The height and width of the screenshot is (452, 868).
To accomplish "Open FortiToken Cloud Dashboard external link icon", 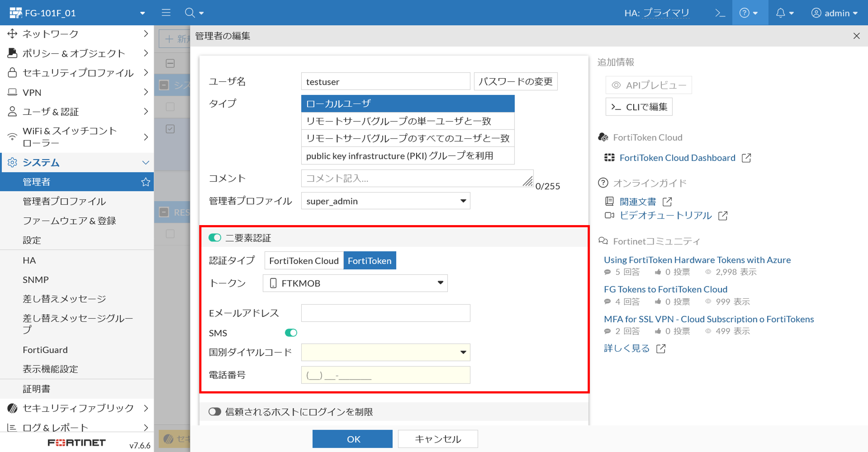I will 746,158.
